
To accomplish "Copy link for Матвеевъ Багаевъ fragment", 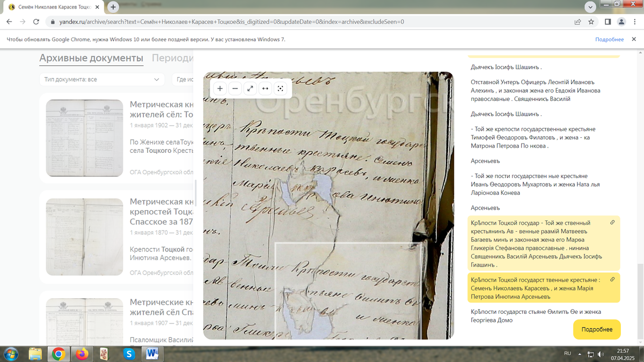I will click(x=612, y=223).
